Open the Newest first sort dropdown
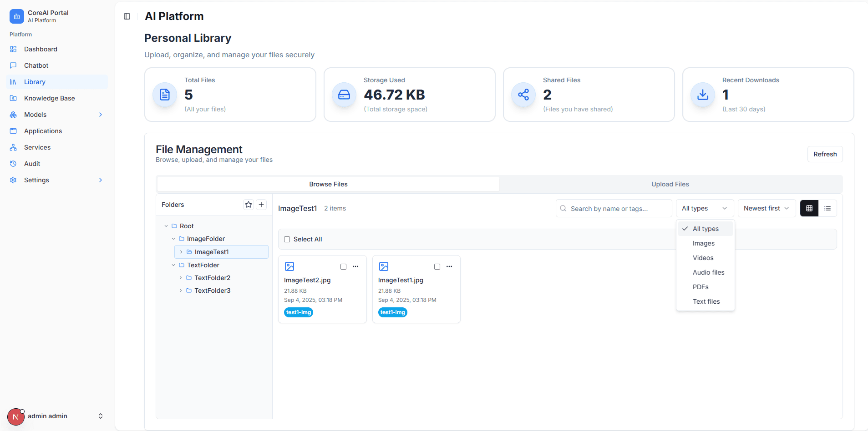 click(x=766, y=208)
